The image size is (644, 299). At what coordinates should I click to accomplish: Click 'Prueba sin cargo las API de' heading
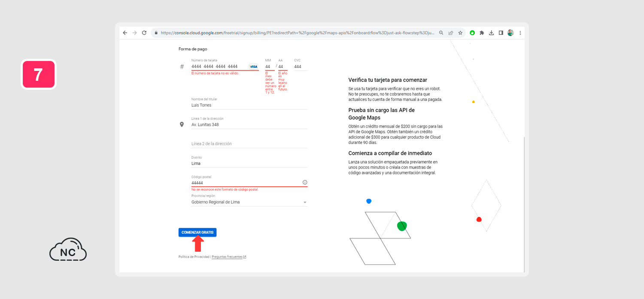tap(382, 110)
